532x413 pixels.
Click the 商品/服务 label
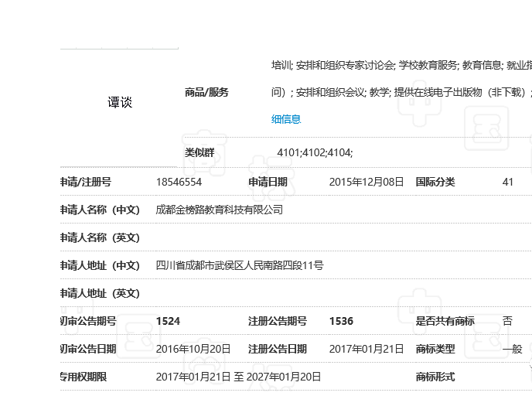(x=206, y=92)
